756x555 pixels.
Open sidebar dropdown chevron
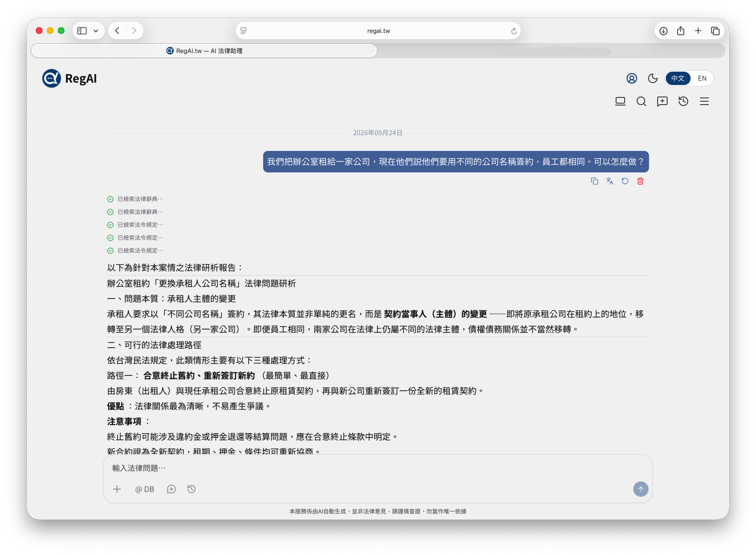pyautogui.click(x=96, y=31)
